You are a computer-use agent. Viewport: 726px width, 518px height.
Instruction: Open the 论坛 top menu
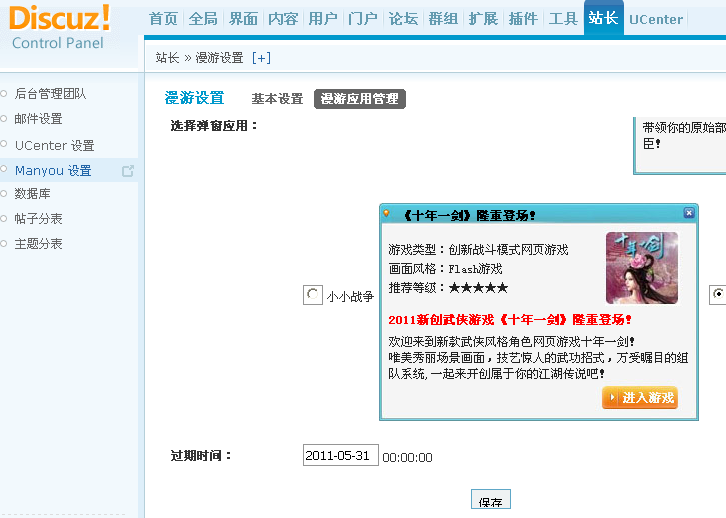coord(403,19)
